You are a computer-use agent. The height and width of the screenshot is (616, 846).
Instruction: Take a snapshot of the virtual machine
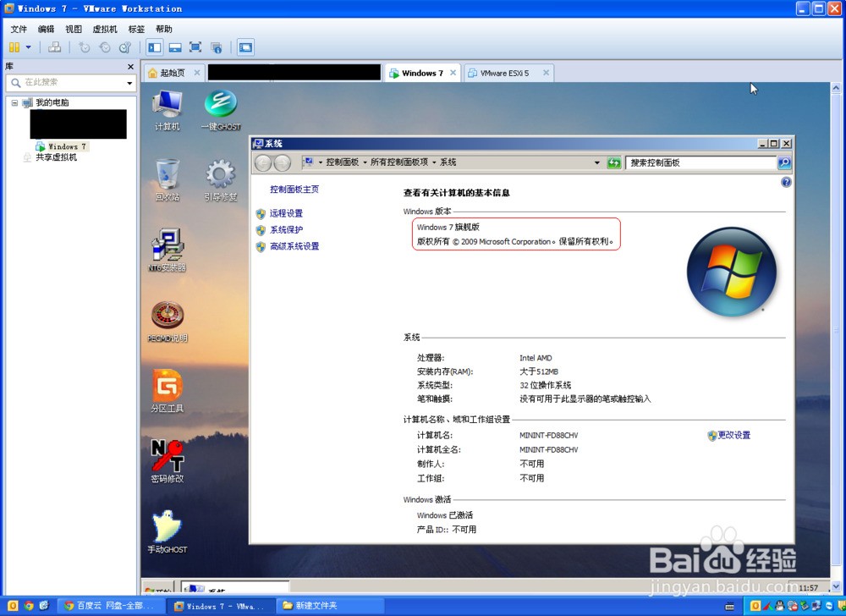(84, 47)
